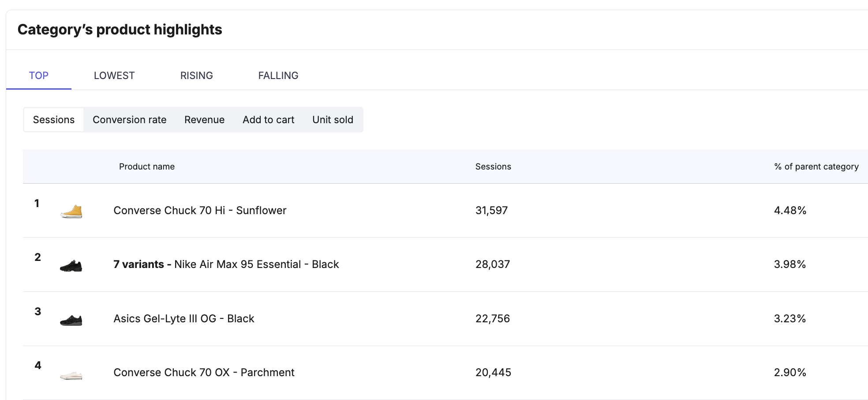Click the Product name column header
The image size is (868, 400).
pyautogui.click(x=147, y=166)
